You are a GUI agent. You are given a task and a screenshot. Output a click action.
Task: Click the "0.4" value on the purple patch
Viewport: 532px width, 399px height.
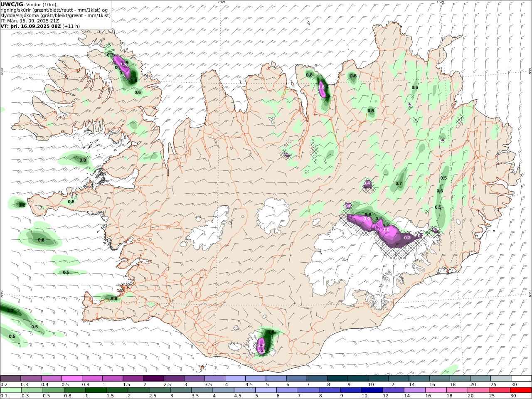[367, 183]
